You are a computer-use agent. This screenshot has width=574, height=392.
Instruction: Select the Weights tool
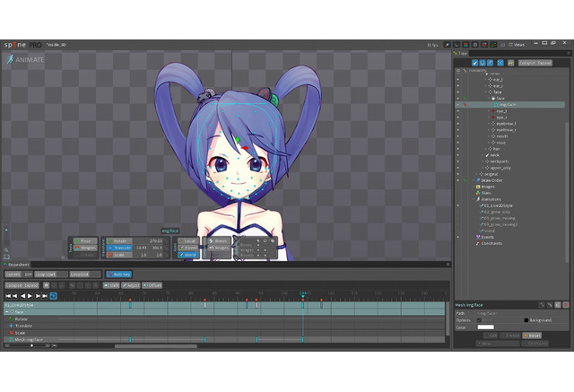pos(86,248)
